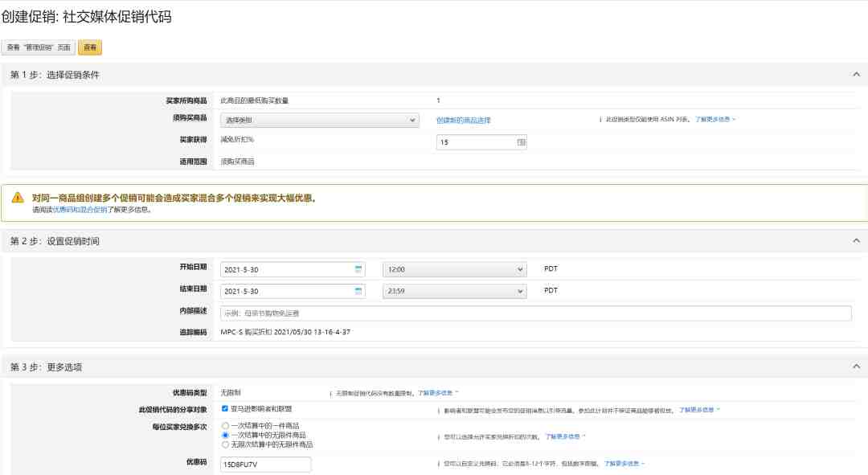
Task: Click the 优惠码 field containing 15D8FU7V
Action: (266, 465)
